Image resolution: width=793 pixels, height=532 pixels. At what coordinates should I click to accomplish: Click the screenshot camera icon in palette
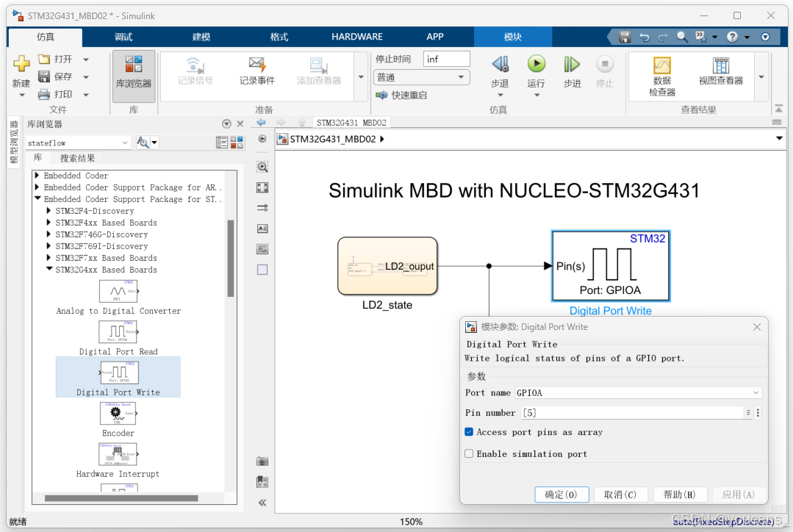tap(262, 461)
